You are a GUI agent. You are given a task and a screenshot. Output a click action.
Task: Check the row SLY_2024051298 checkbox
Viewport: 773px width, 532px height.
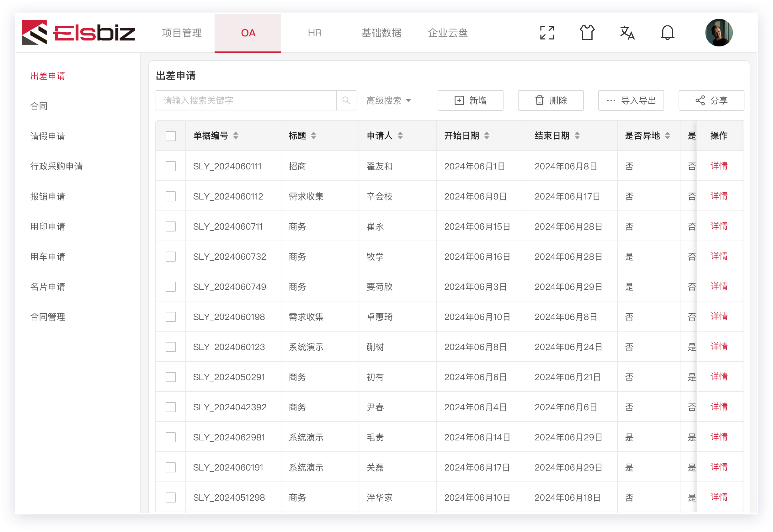coord(171,497)
